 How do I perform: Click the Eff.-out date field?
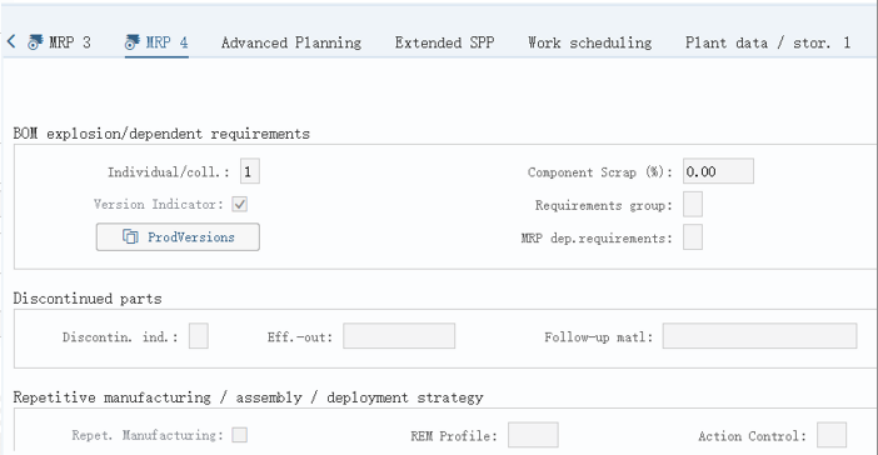tap(399, 336)
